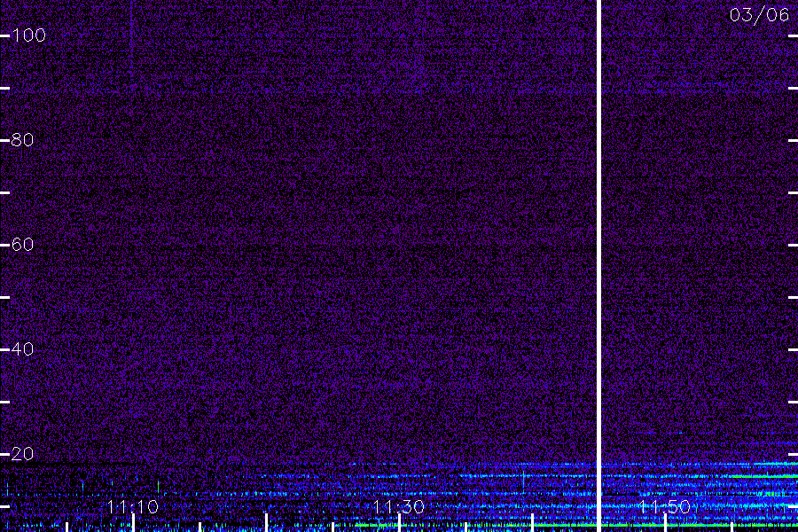Click the 20 frequency axis label
The image size is (798, 532).
pos(22,454)
